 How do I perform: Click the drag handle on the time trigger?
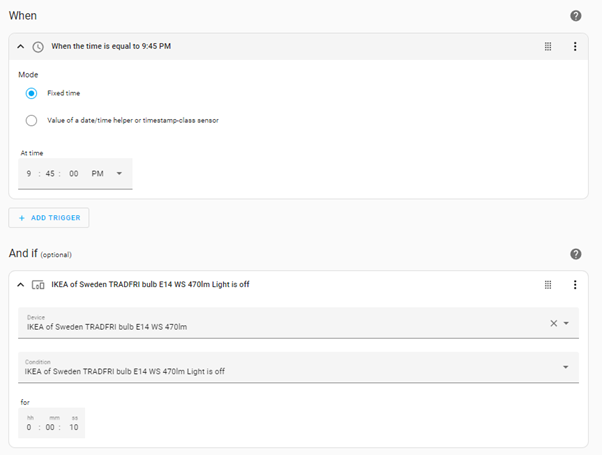548,46
